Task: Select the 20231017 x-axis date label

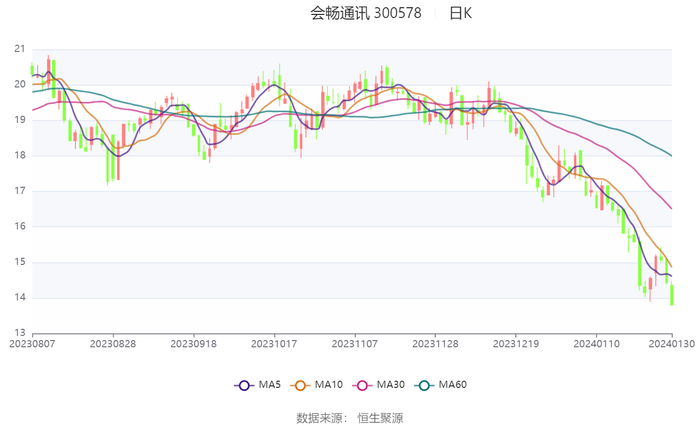Action: coord(274,343)
